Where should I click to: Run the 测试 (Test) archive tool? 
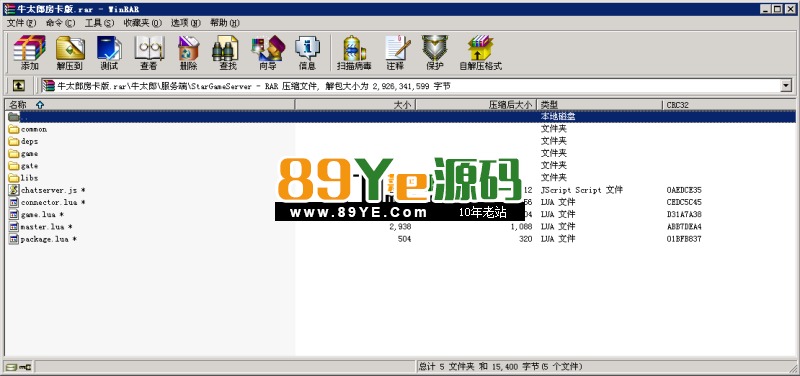pyautogui.click(x=109, y=53)
